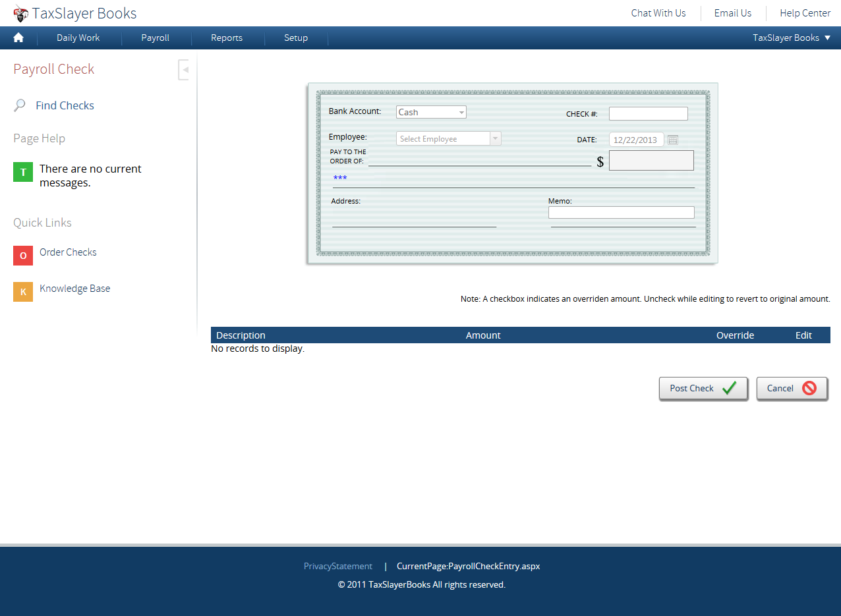Click the magnifying glass Find Checks icon

tap(20, 105)
